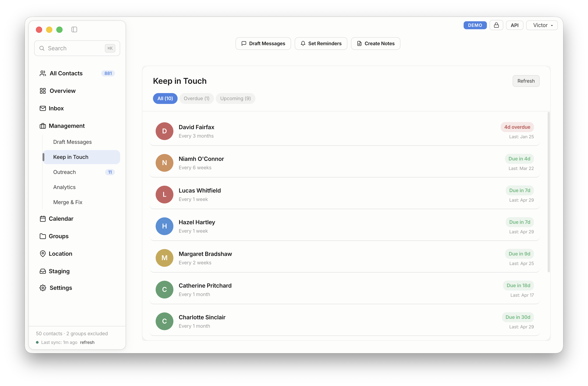Switch to the Overdue (1) tab
This screenshot has width=588, height=386.
[196, 99]
